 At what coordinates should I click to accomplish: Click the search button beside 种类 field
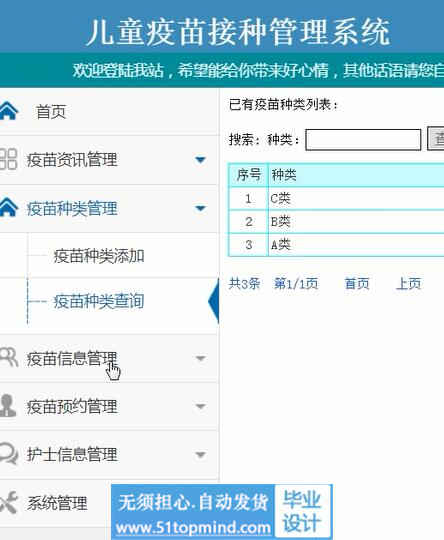click(436, 138)
